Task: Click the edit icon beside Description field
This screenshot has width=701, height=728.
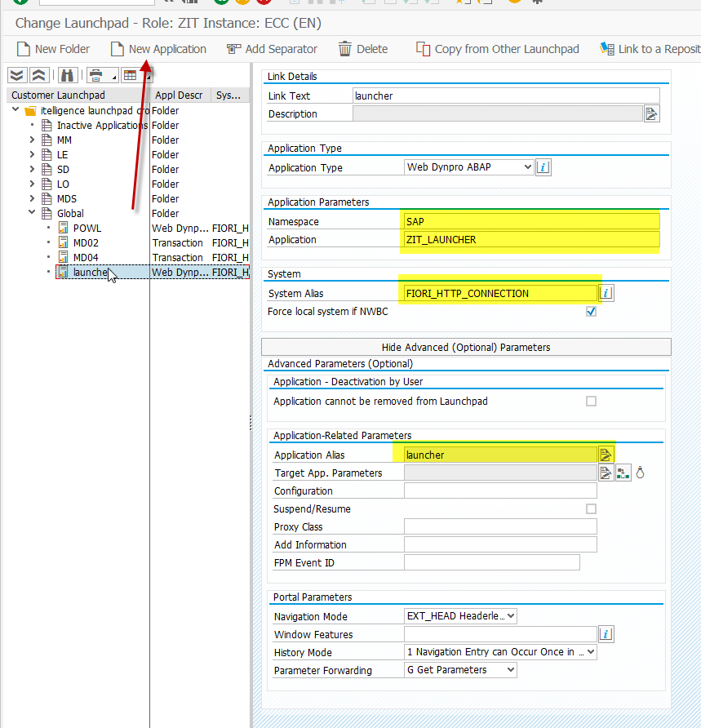Action: click(651, 113)
